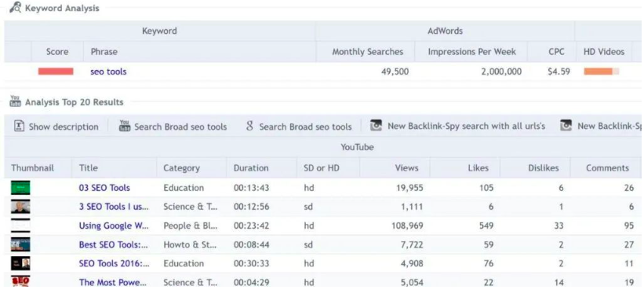Sort by the Phrase column header
This screenshot has width=644, height=297.
point(104,52)
